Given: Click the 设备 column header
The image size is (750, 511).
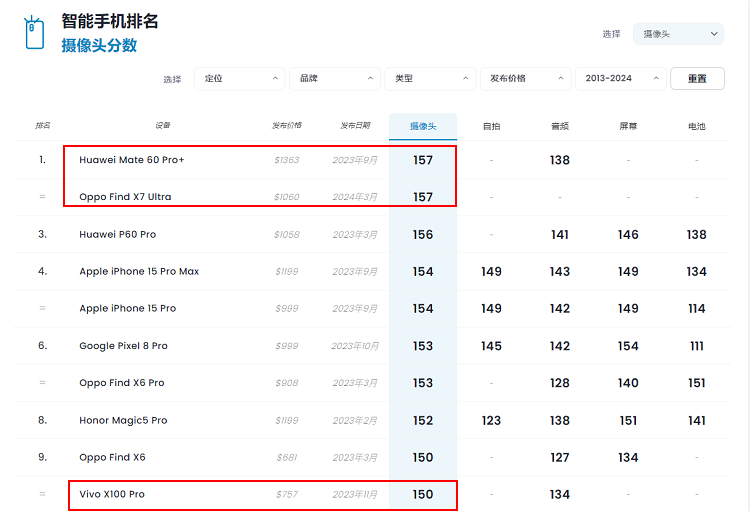Looking at the screenshot, I should point(163,125).
